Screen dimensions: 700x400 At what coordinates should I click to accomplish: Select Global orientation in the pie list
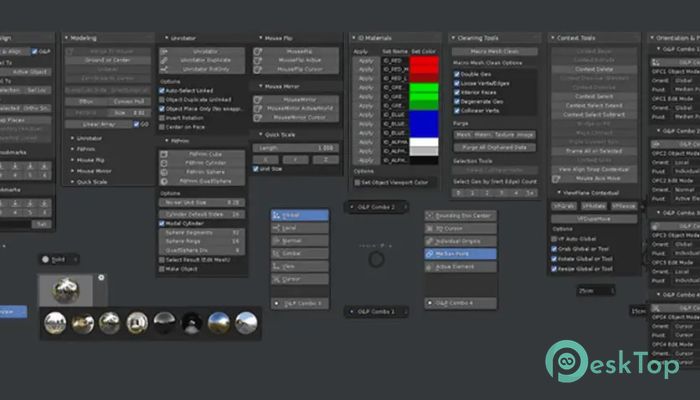tap(300, 215)
